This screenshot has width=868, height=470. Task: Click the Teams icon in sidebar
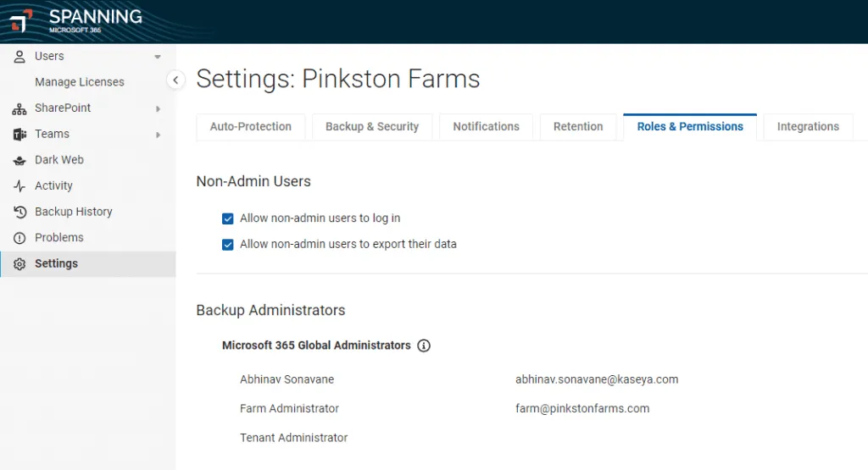pos(19,135)
